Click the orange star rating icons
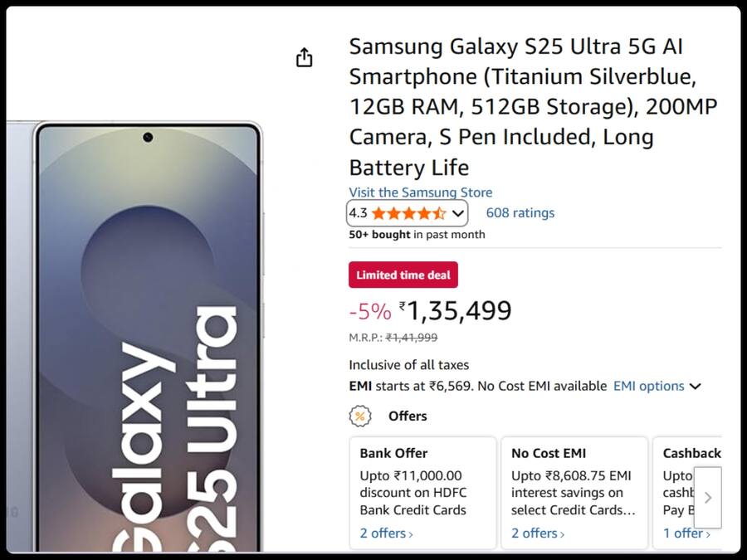Screen dimensions: 747x560 [x=408, y=213]
